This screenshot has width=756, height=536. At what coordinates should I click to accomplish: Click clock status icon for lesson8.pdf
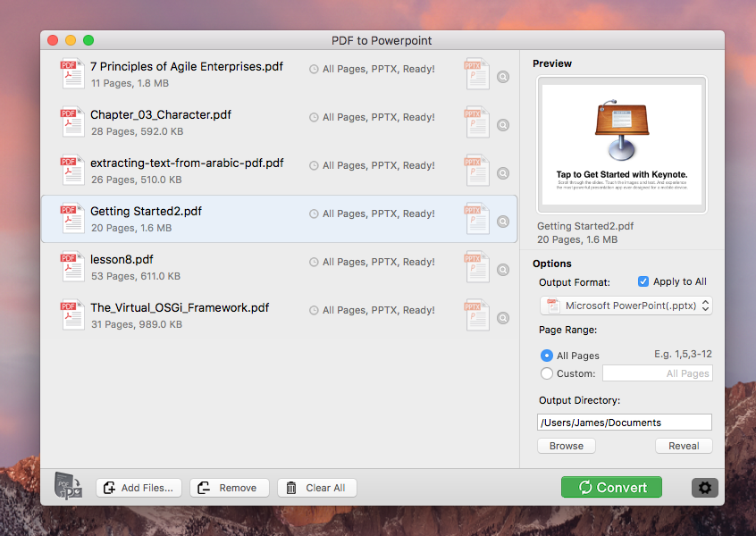[314, 262]
